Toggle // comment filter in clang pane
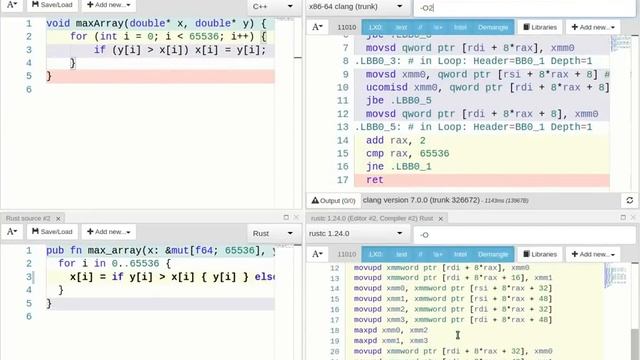The height and width of the screenshot is (360, 640). tap(420, 27)
